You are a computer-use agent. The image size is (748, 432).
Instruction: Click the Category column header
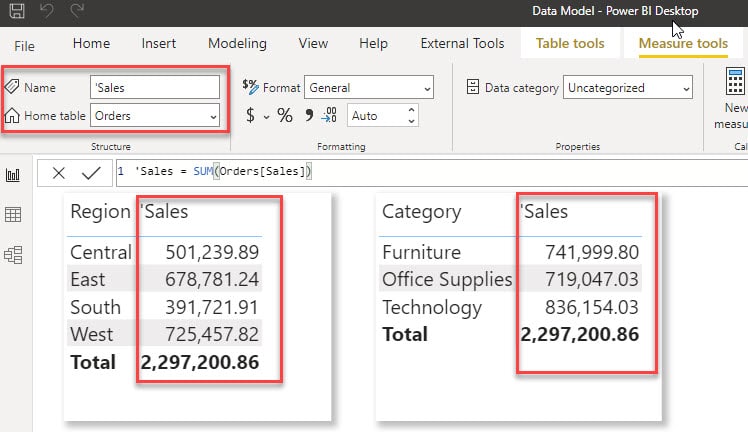pos(422,213)
